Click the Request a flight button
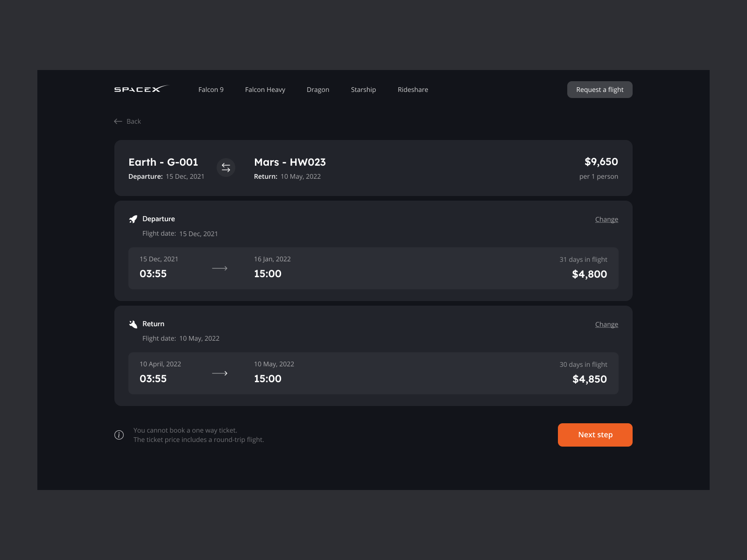 [599, 89]
